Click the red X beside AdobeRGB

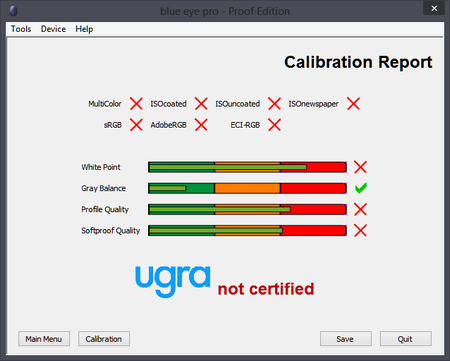201,125
